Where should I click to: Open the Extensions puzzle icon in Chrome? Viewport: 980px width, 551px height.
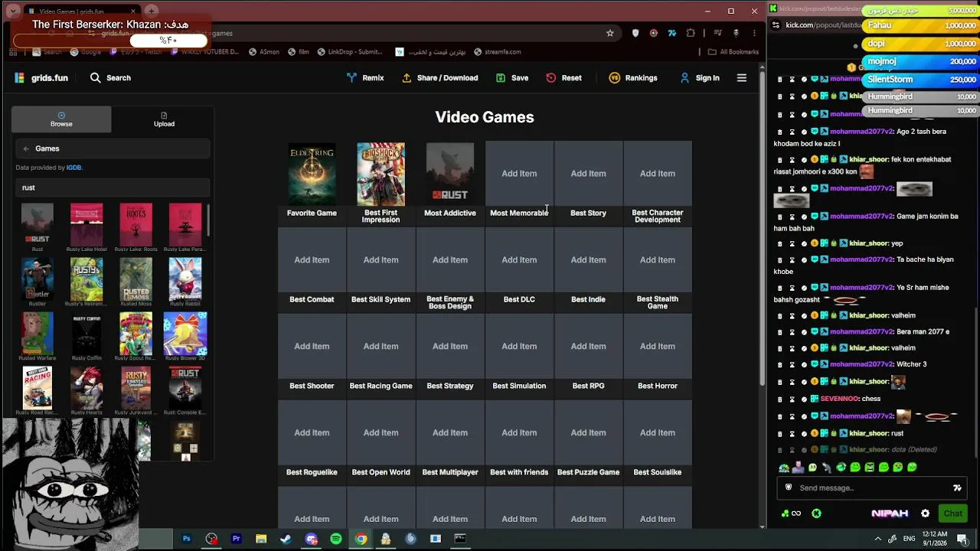[x=691, y=33]
